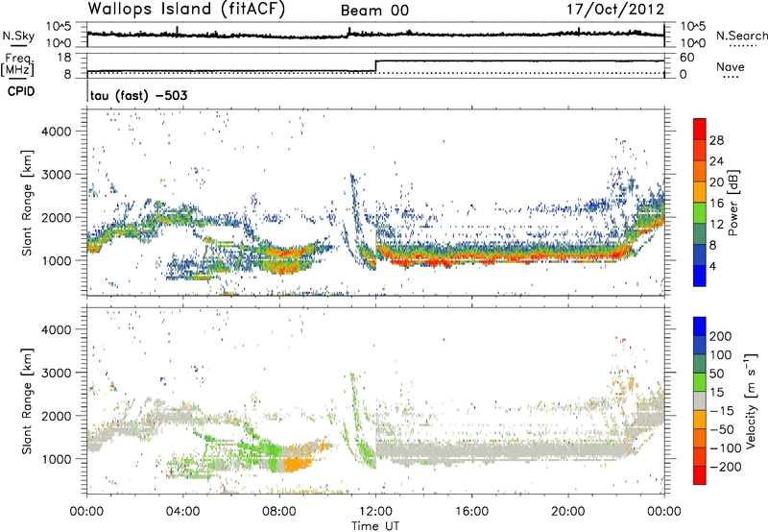
Task: Click the "1000" tick in the power panel
Action: [57, 260]
